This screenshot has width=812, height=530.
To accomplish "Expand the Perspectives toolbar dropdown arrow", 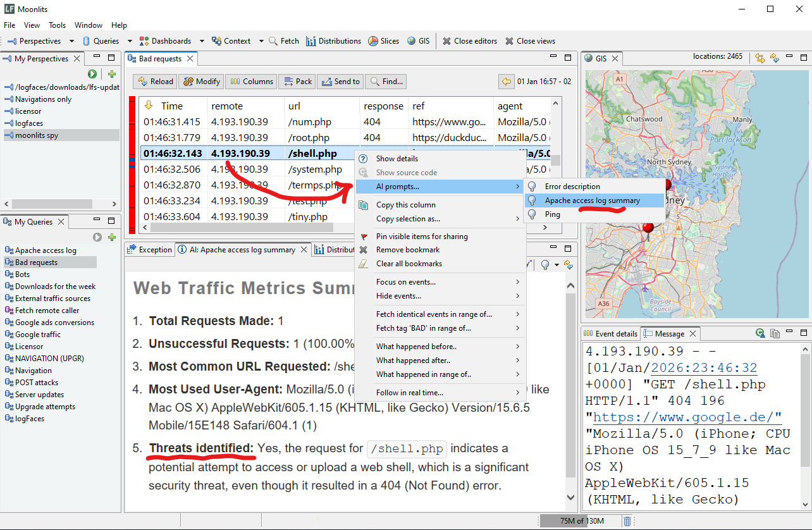I will click(x=71, y=41).
